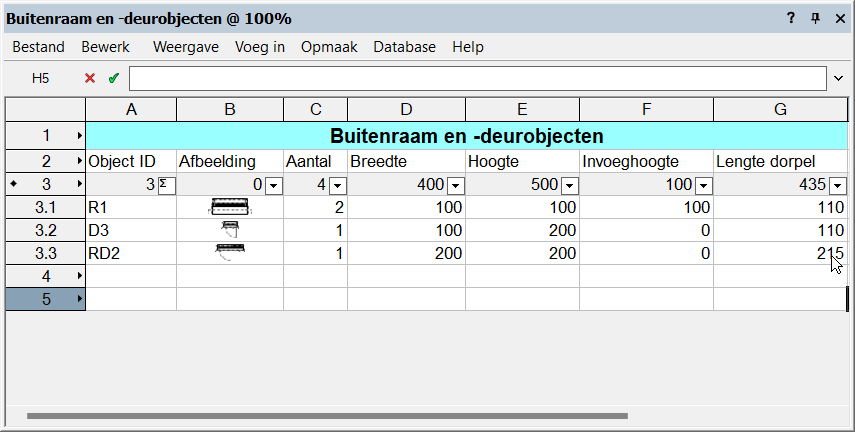Click the green checkmark accept entry icon

[113, 78]
